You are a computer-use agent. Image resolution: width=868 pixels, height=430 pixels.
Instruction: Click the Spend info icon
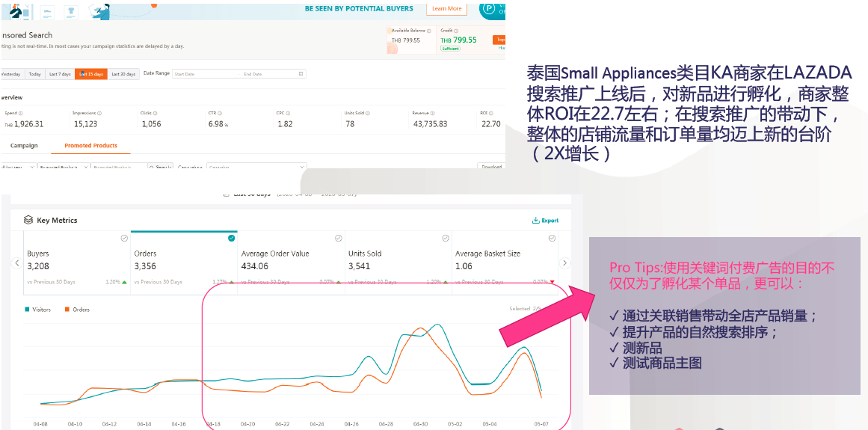(20, 113)
